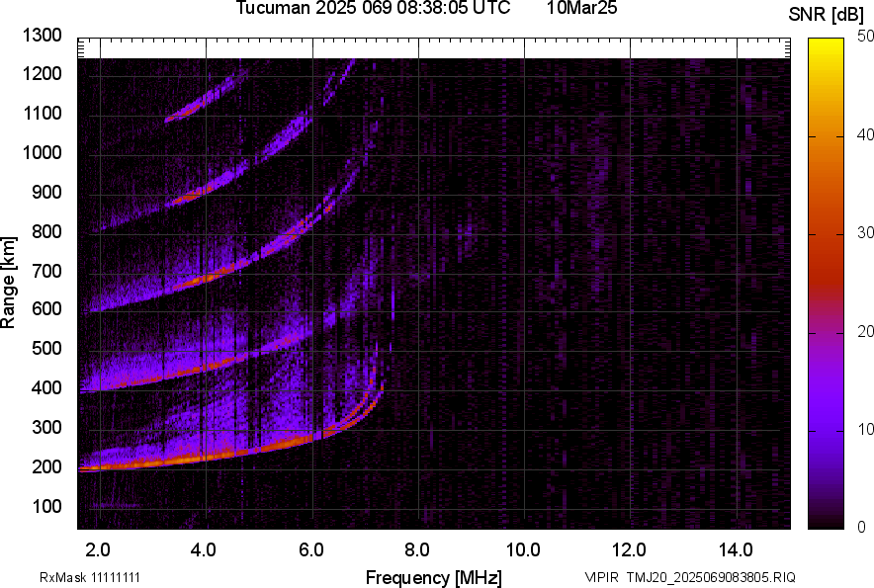The height and width of the screenshot is (588, 874).
Task: Click the SNR [dB] colorbar heading
Action: coord(827,15)
